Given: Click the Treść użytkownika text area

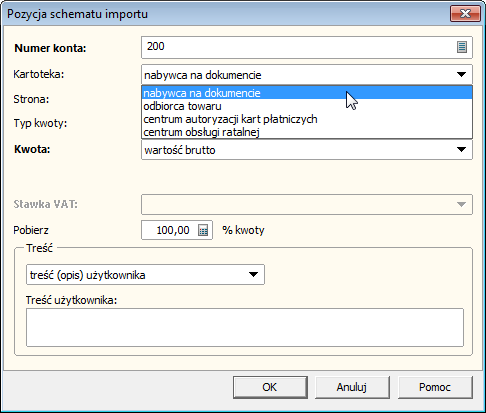Looking at the screenshot, I should (x=245, y=327).
